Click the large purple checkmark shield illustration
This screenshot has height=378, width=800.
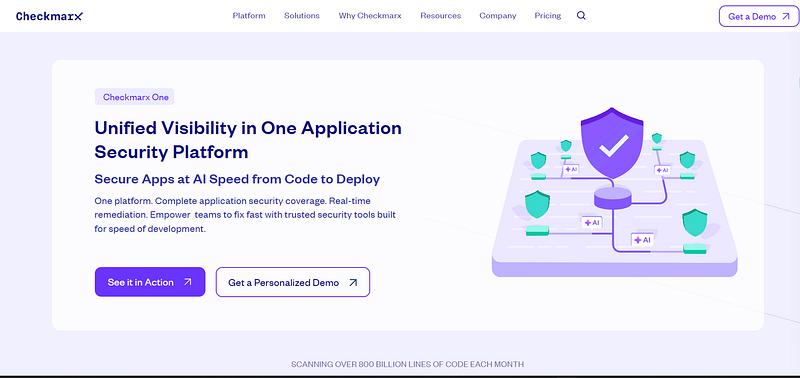[613, 143]
